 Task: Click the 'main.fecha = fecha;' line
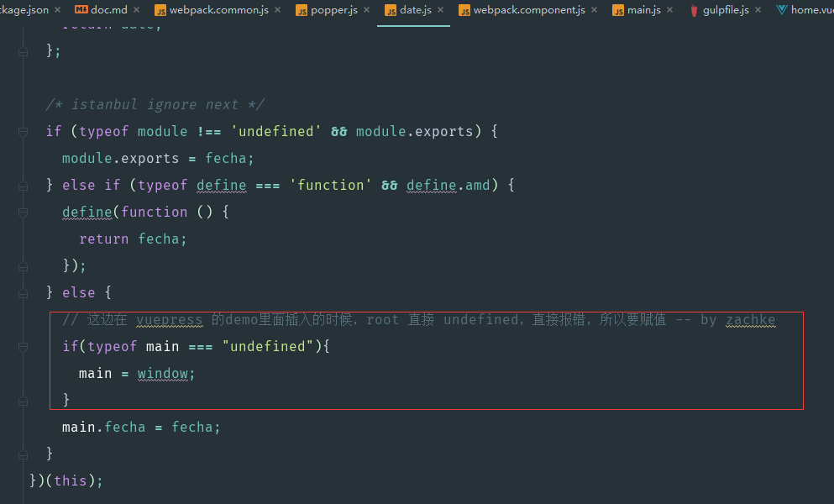coord(141,428)
